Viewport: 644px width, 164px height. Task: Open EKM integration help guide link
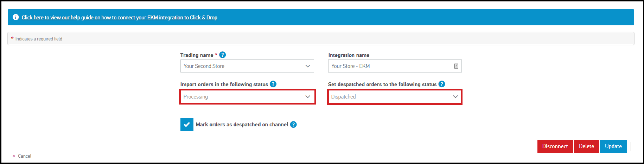[x=120, y=17]
